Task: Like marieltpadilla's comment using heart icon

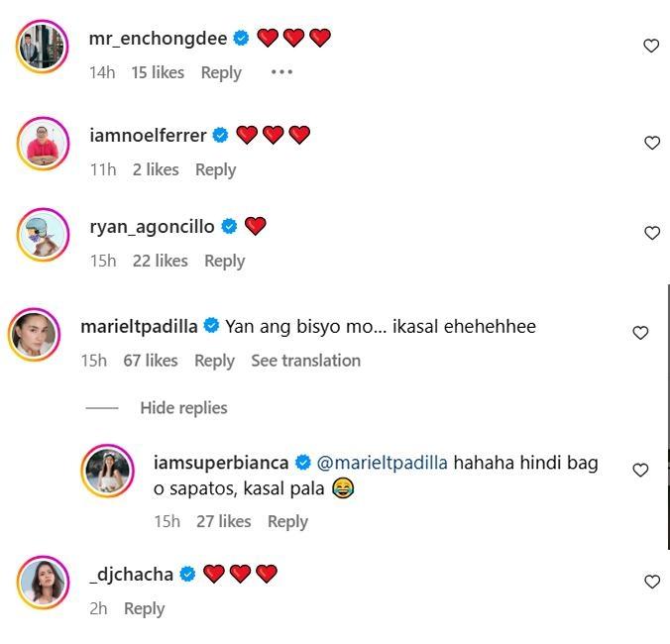Action: pos(640,333)
